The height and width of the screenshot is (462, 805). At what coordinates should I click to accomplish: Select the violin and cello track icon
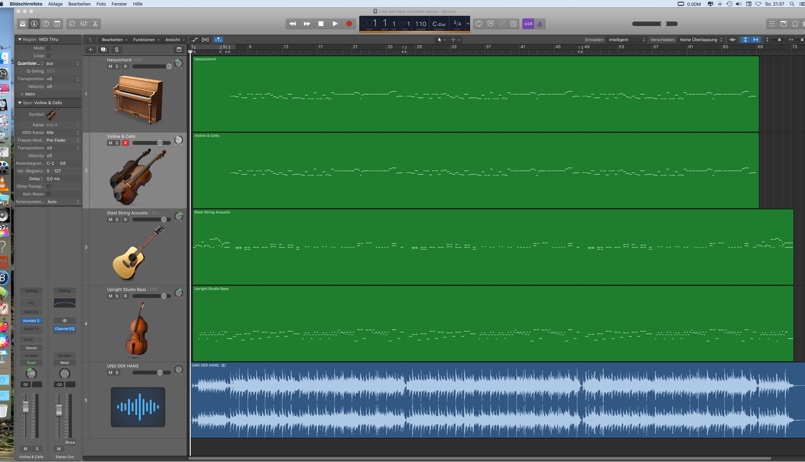(138, 177)
